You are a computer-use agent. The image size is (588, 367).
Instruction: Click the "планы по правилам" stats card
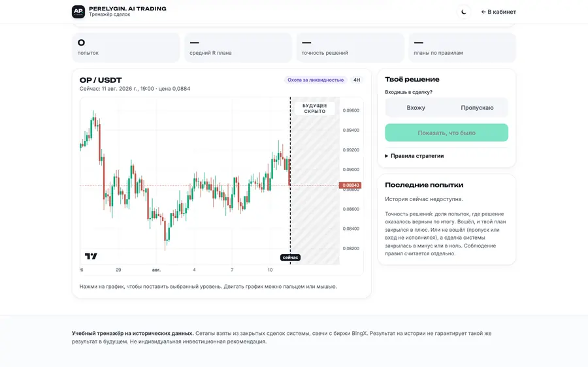(462, 48)
